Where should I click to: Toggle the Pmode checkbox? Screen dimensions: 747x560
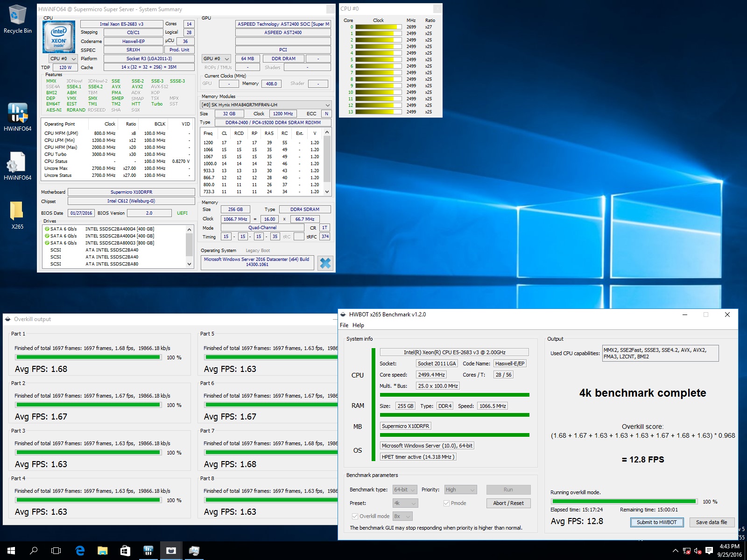point(446,503)
